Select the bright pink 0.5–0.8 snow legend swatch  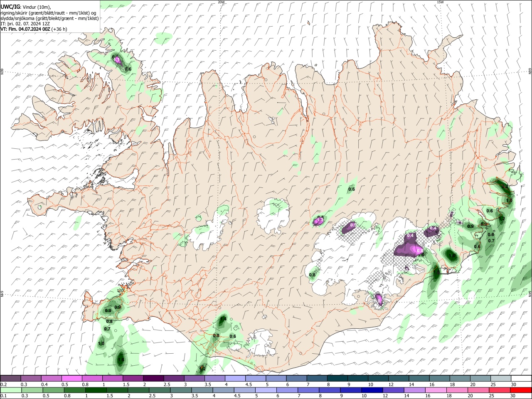point(71,379)
